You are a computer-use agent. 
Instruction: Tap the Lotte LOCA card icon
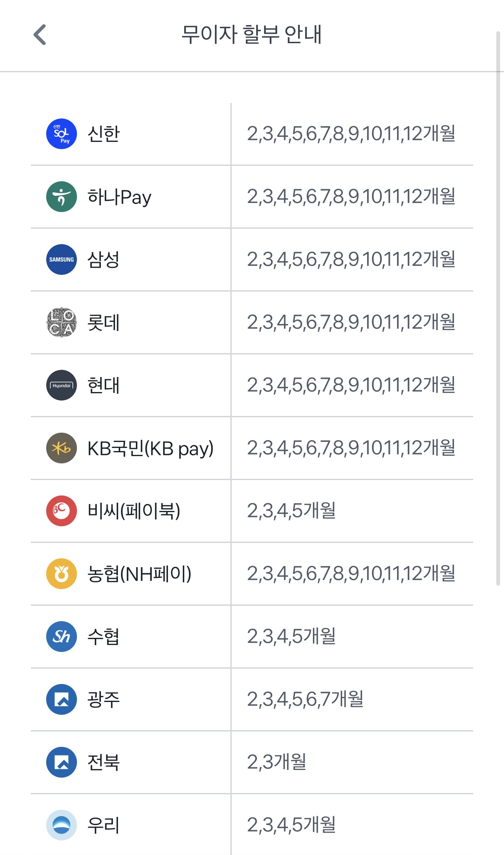tap(62, 322)
